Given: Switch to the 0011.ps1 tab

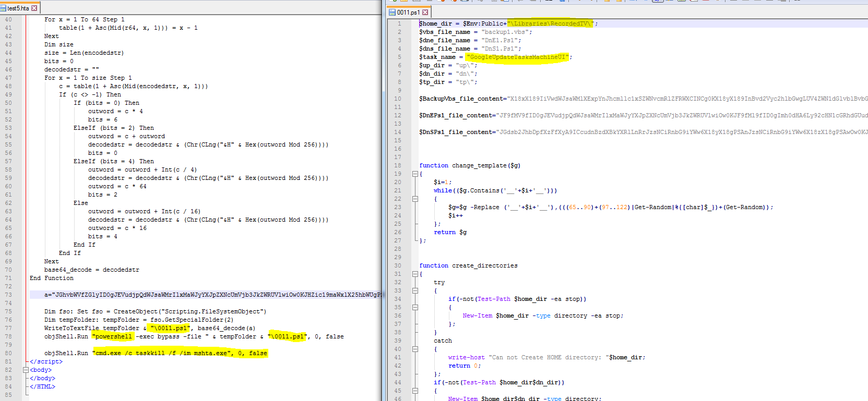Looking at the screenshot, I should click(408, 12).
